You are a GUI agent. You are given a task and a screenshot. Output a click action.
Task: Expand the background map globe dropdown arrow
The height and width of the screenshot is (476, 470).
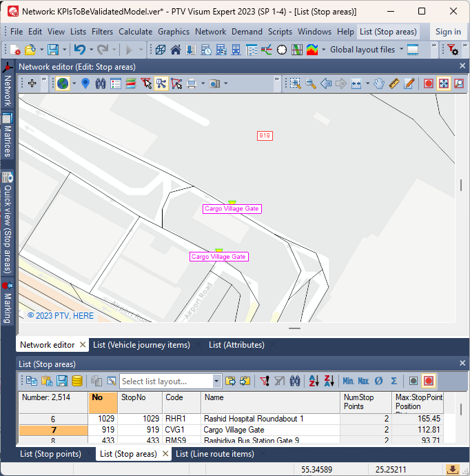click(74, 83)
